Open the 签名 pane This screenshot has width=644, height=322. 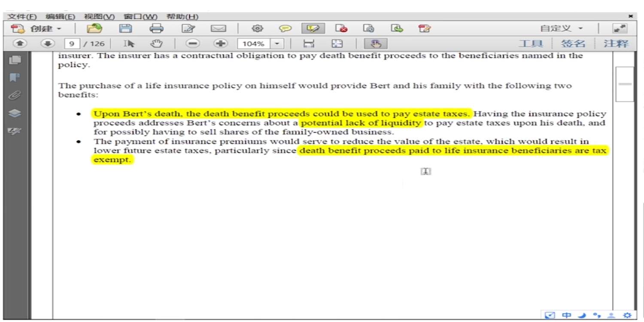click(573, 43)
